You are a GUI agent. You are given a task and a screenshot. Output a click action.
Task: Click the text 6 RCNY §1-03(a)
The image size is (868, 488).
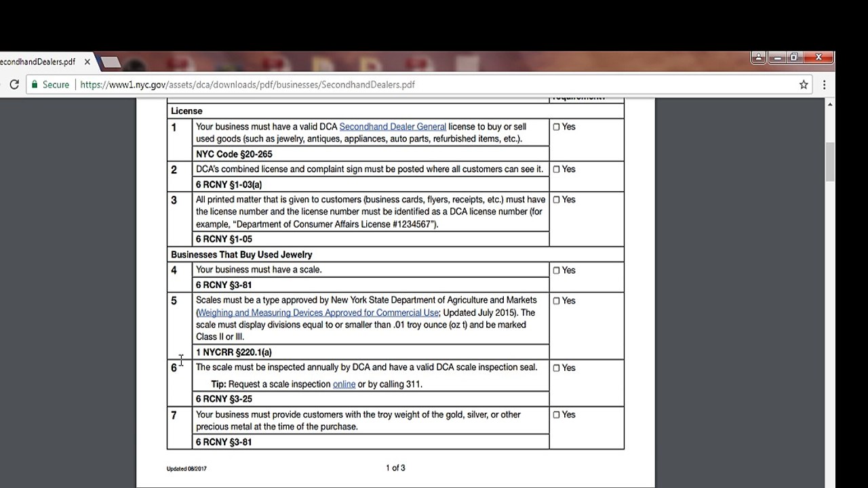click(229, 185)
